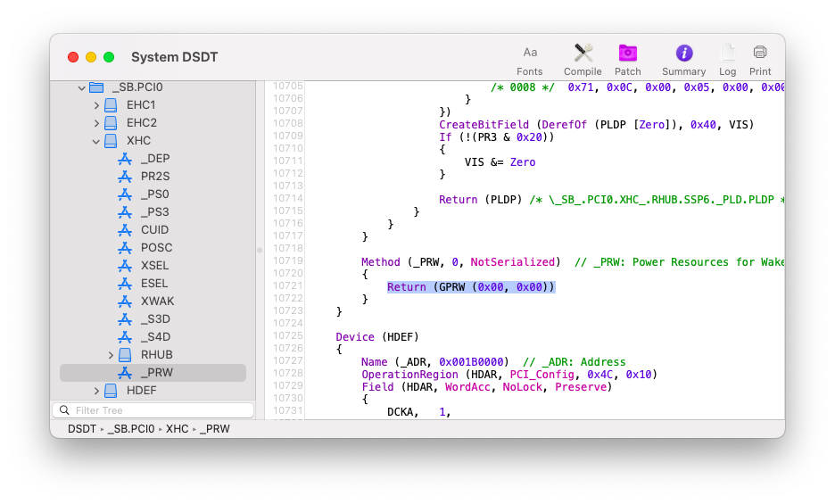Print the document using Print icon
This screenshot has width=835, height=504.
pos(760,60)
